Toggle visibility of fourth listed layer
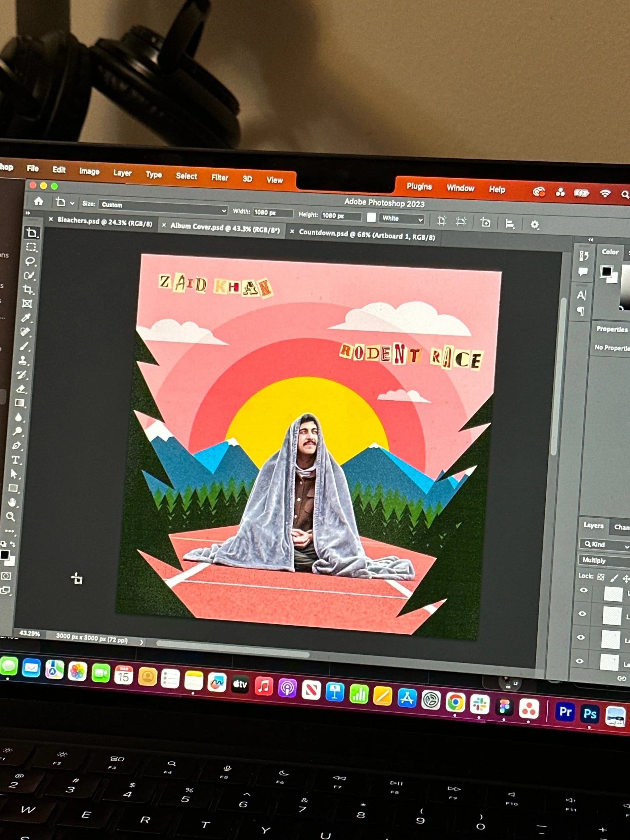The height and width of the screenshot is (840, 630). click(x=580, y=661)
